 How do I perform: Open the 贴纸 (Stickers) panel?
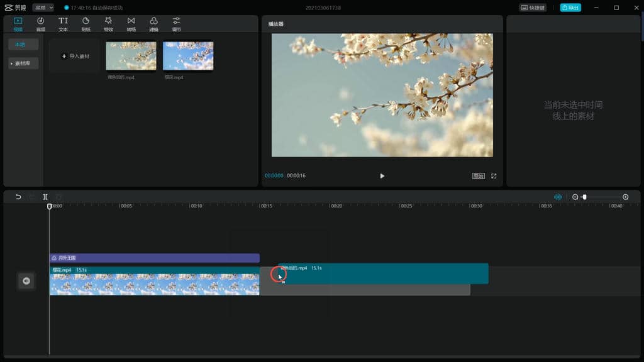point(86,24)
